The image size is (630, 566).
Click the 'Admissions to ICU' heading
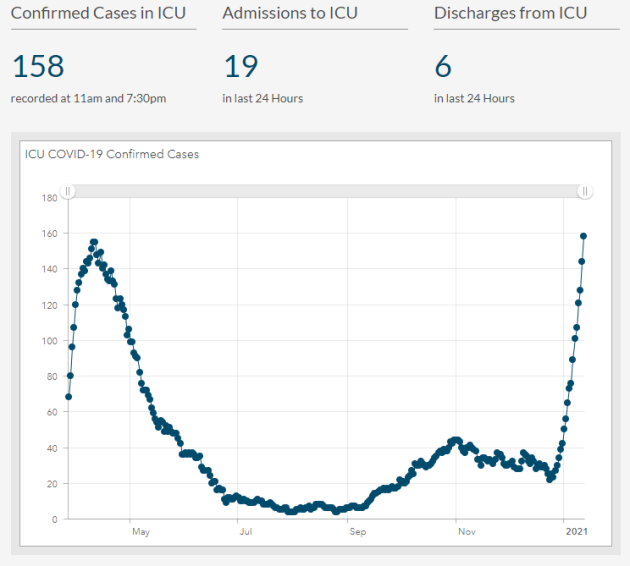point(290,13)
